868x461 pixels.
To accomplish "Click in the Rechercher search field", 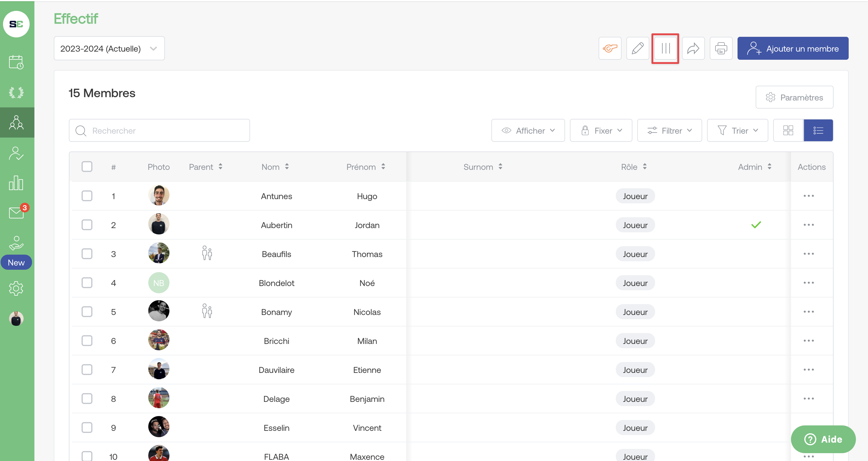I will [x=159, y=131].
